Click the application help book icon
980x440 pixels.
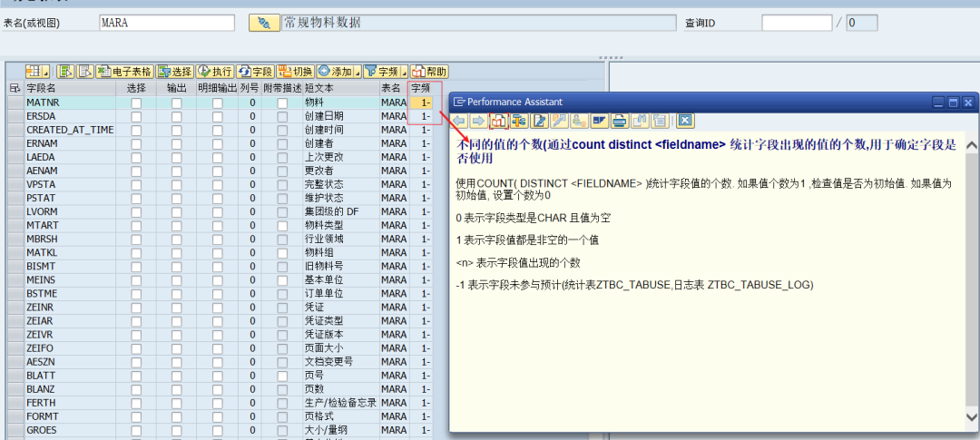click(499, 120)
